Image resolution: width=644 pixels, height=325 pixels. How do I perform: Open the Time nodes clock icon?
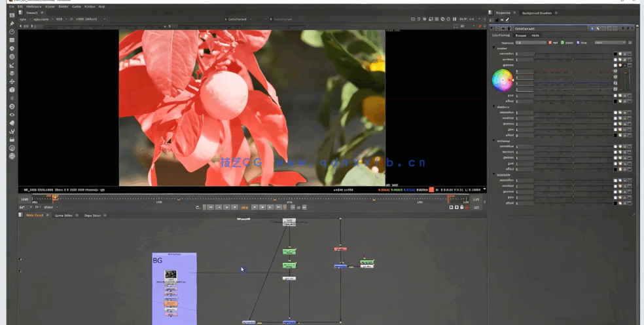(x=12, y=32)
